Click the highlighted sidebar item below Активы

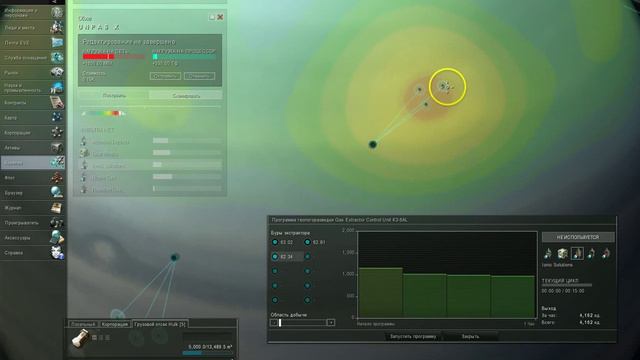[33, 162]
